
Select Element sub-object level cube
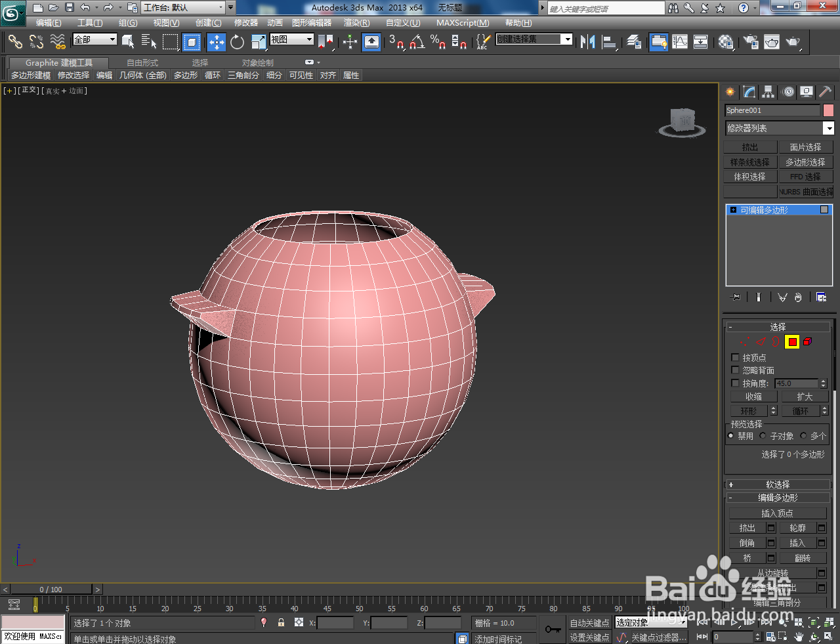(x=807, y=341)
